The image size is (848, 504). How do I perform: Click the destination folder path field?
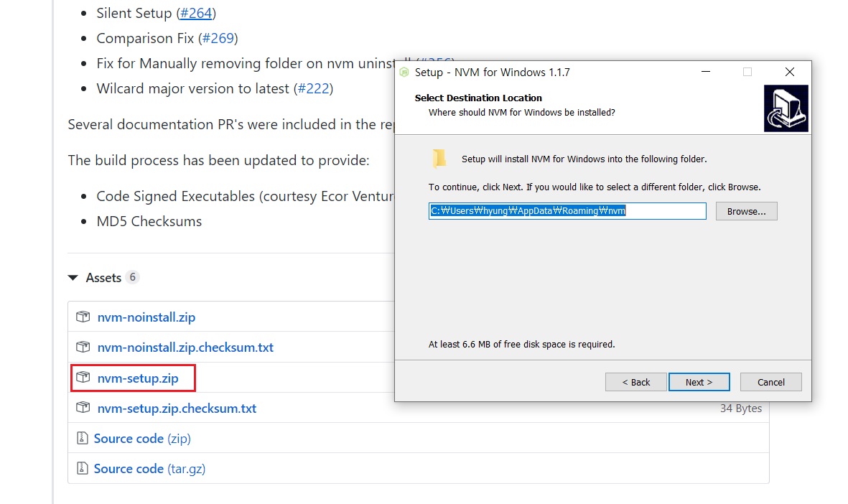click(x=567, y=211)
